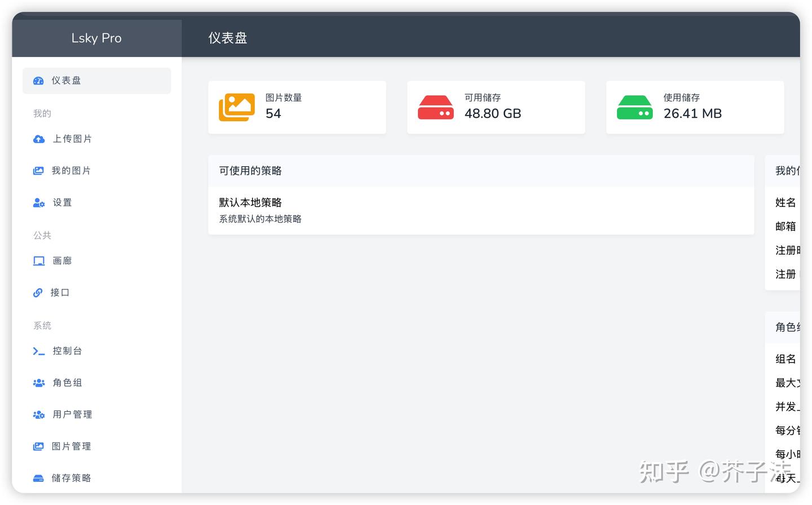Click the link icon beside 接口
812x505 pixels.
38,293
